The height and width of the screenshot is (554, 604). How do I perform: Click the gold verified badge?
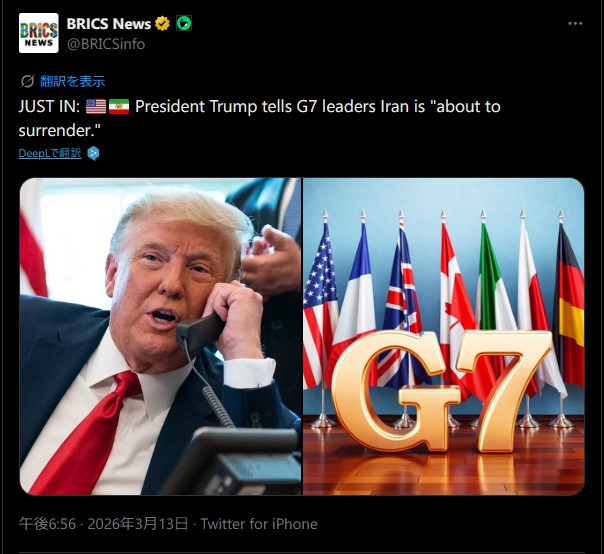pos(162,24)
